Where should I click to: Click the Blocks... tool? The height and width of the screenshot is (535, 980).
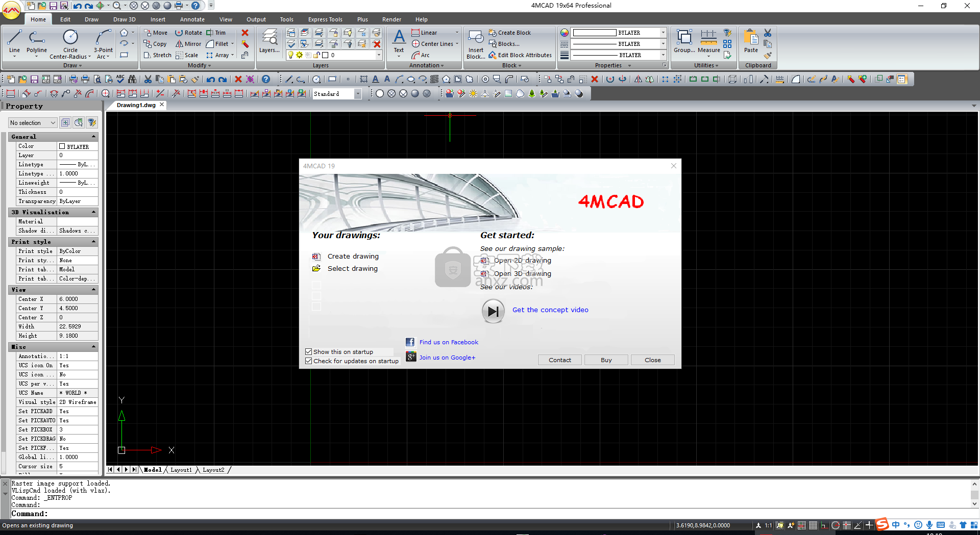click(x=504, y=44)
